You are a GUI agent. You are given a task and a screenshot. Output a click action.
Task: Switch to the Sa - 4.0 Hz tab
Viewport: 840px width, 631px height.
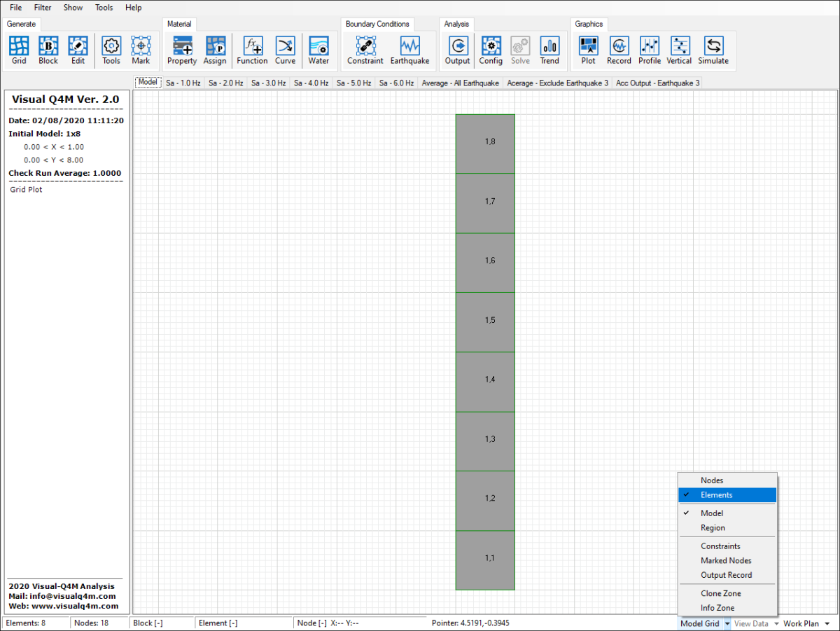click(x=311, y=83)
